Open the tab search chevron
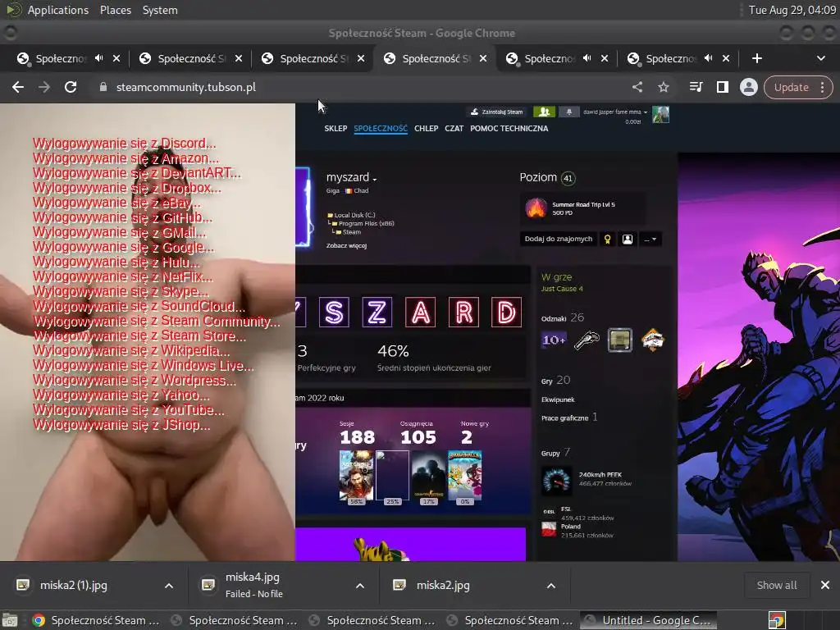Viewport: 840px width, 630px height. tap(820, 58)
